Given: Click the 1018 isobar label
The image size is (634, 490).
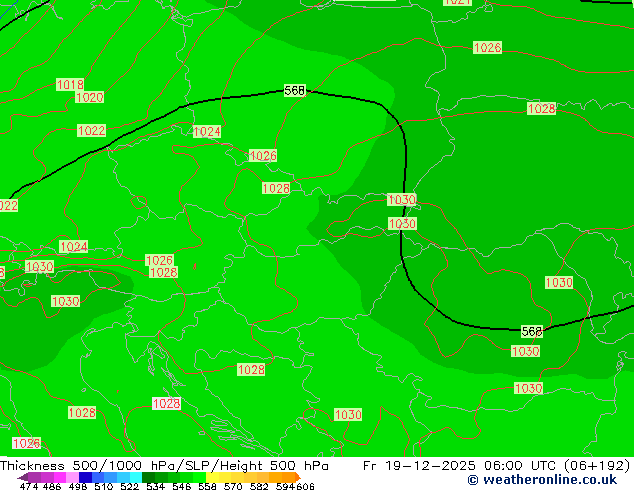Looking at the screenshot, I should [70, 84].
